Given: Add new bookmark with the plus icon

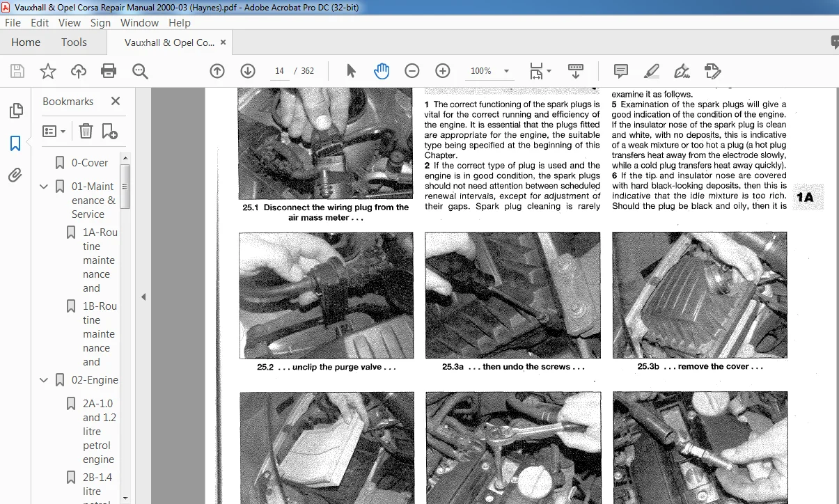Looking at the screenshot, I should (109, 131).
